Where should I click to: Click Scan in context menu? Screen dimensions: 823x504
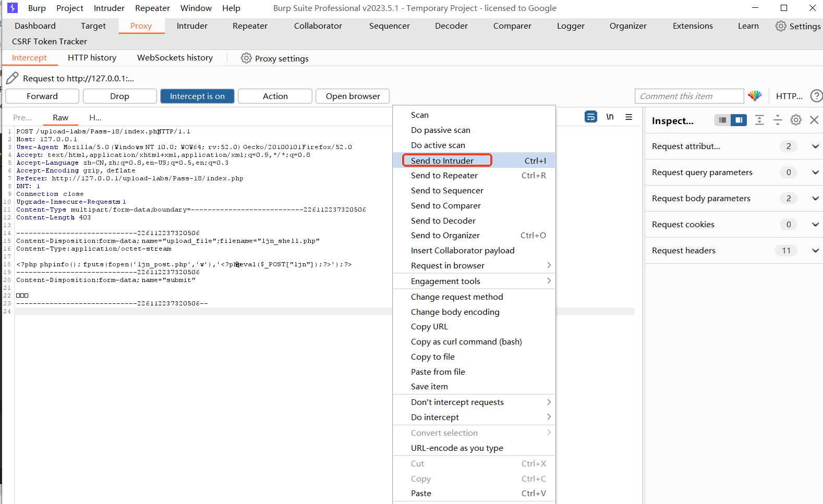(474, 115)
